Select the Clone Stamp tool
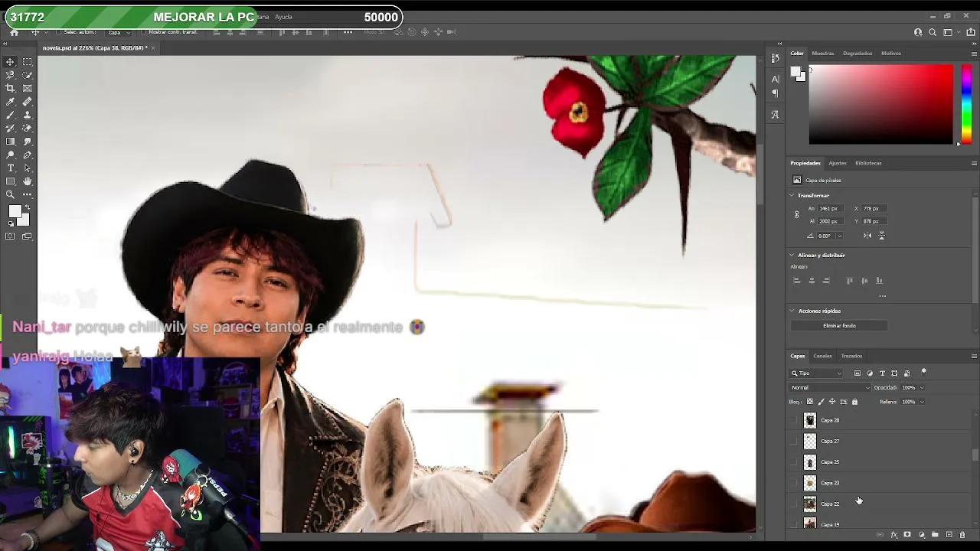 tap(28, 116)
